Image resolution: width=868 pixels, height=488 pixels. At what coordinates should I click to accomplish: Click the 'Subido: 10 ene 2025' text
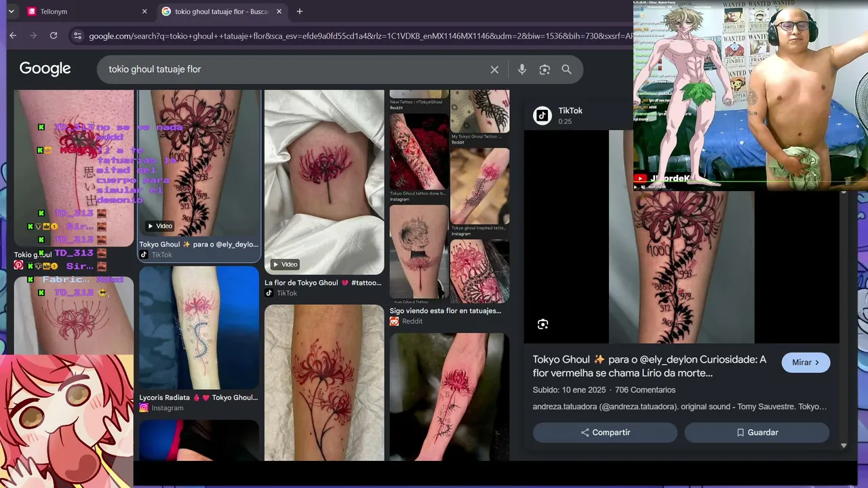[x=570, y=390]
